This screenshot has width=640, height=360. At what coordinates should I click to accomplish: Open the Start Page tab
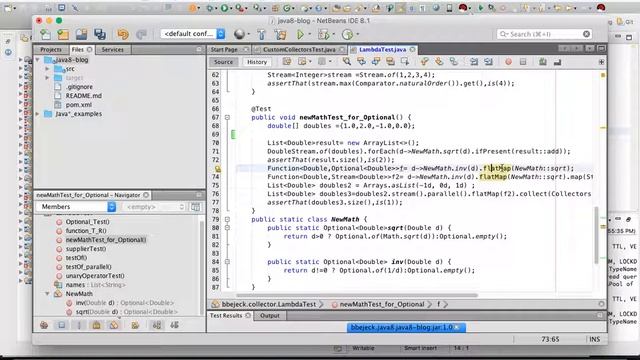pyautogui.click(x=224, y=49)
